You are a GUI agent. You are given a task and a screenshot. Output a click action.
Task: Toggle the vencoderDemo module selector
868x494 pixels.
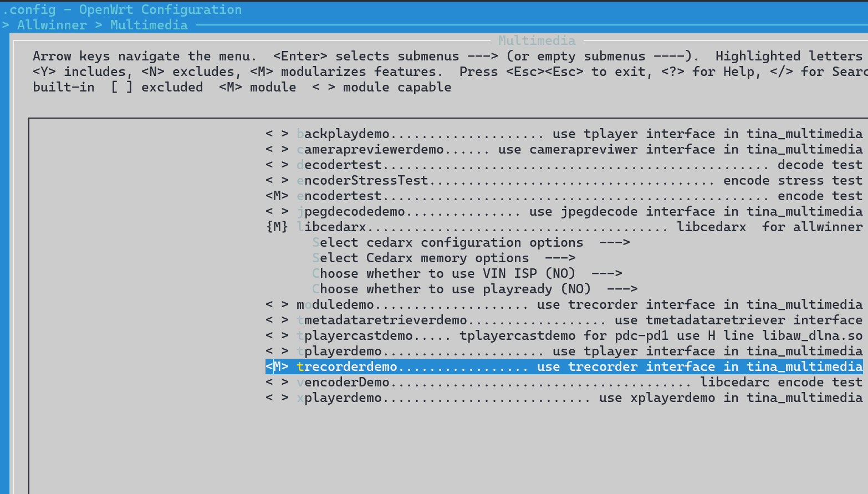277,382
